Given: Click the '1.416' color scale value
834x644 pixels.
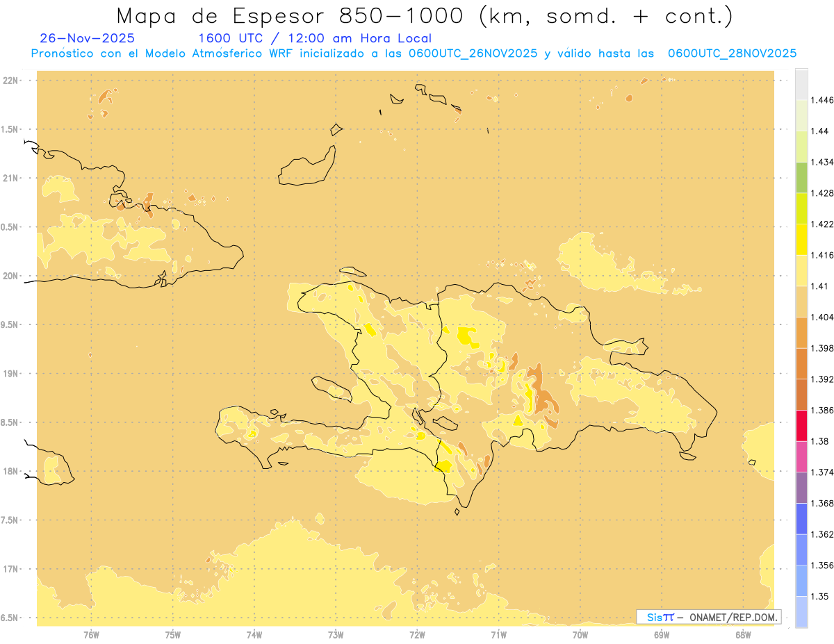Looking at the screenshot, I should pos(822,255).
